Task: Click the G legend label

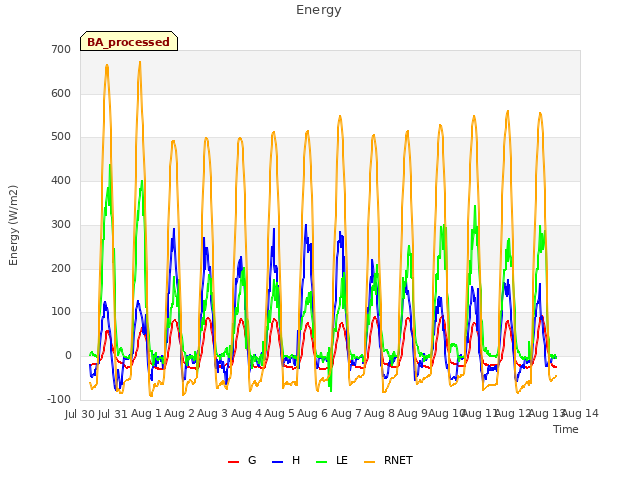Action: 252,460
